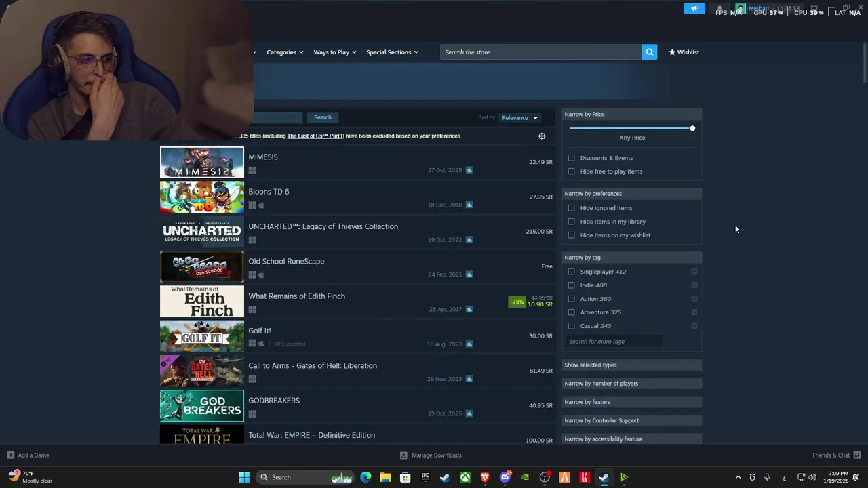The width and height of the screenshot is (868, 488).
Task: Click the review icon on UNCHARTED row
Action: point(469,240)
